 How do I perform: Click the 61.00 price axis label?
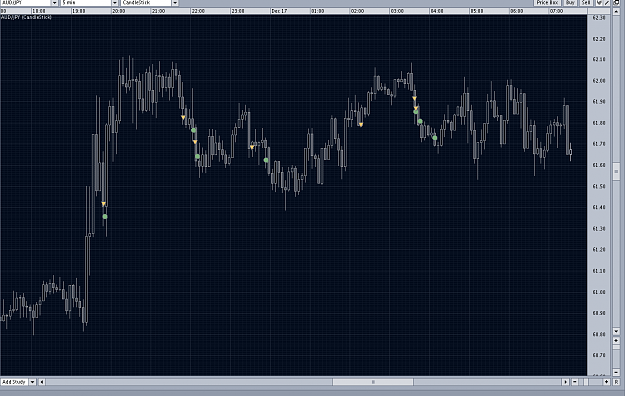[x=599, y=292]
